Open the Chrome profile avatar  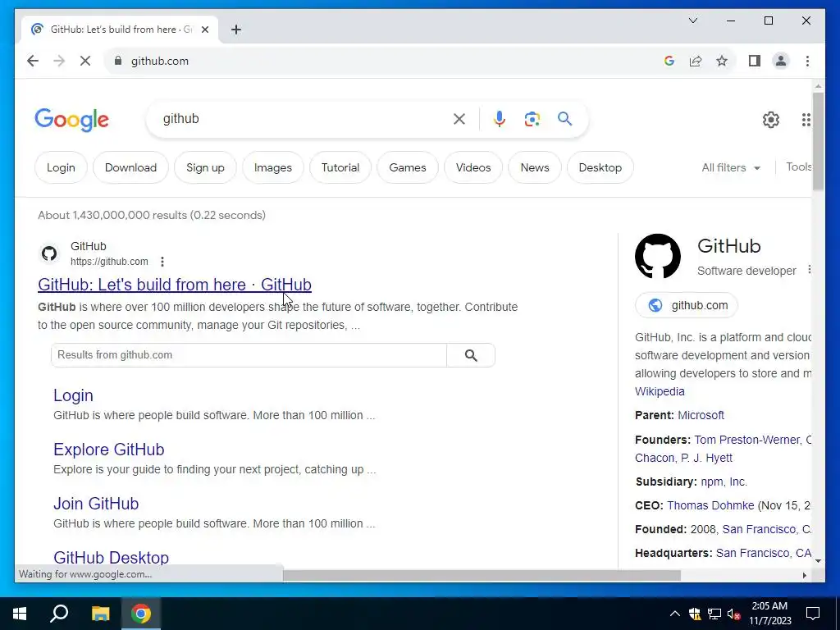coord(781,61)
